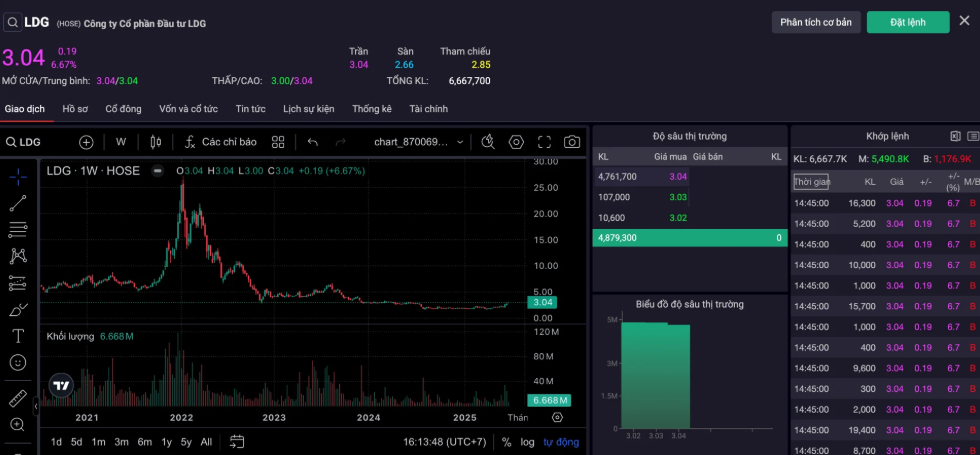The width and height of the screenshot is (980, 455).
Task: Select the ruler measure tool
Action: coord(18,398)
